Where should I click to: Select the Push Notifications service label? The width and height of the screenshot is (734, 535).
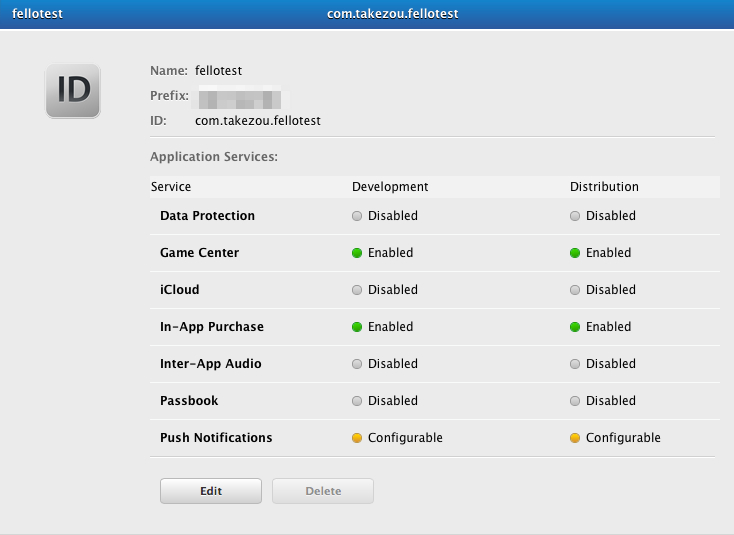[216, 438]
